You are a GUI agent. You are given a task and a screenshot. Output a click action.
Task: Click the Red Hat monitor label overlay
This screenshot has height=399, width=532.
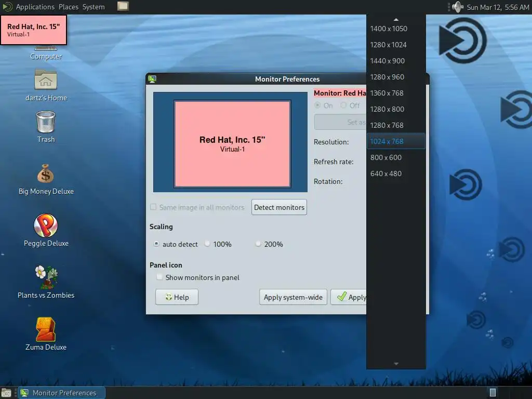(x=34, y=30)
